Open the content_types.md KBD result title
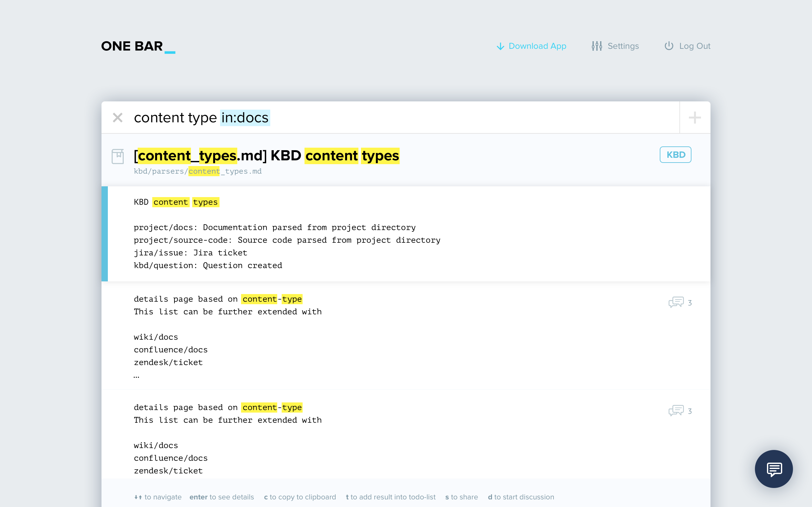 point(266,156)
